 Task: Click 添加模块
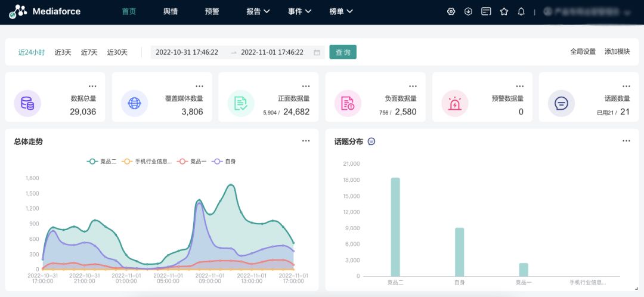click(x=617, y=52)
